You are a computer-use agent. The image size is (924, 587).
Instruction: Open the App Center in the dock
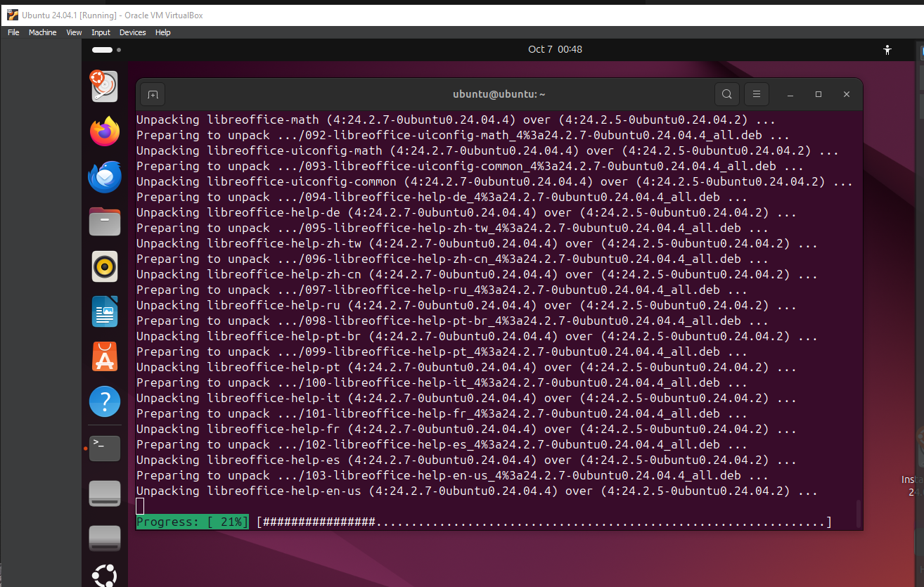tap(105, 356)
